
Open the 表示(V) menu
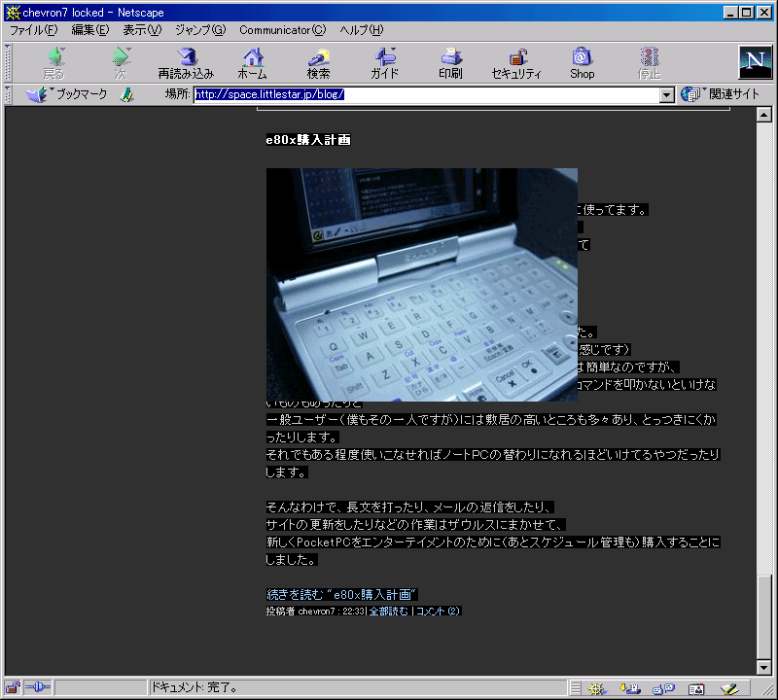pos(142,30)
